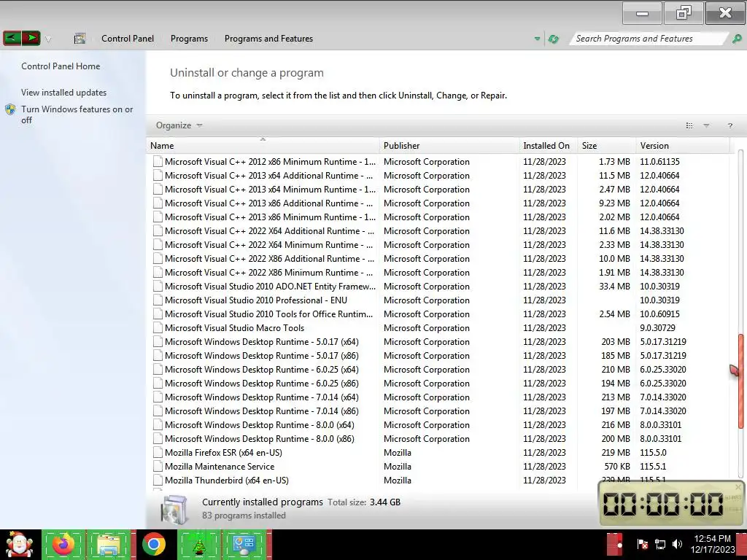Viewport: 747px width, 560px height.
Task: Select Windows Desktop Runtime 8.0.0 (x86)
Action: click(x=441, y=439)
